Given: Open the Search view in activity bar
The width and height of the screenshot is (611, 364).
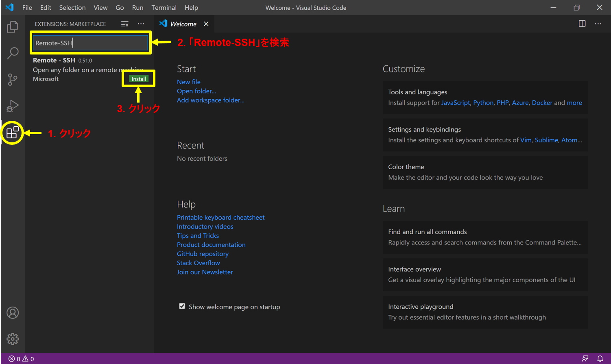Looking at the screenshot, I should [13, 53].
